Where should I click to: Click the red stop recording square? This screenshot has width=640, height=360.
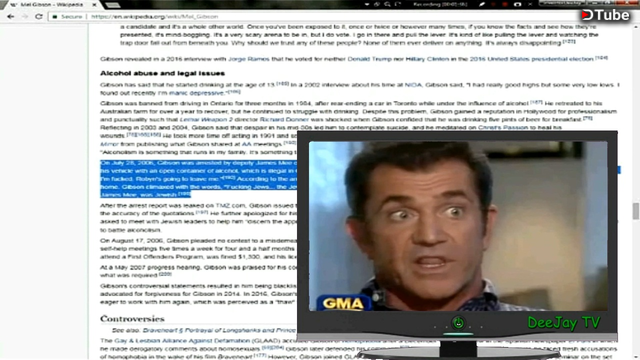[504, 4]
